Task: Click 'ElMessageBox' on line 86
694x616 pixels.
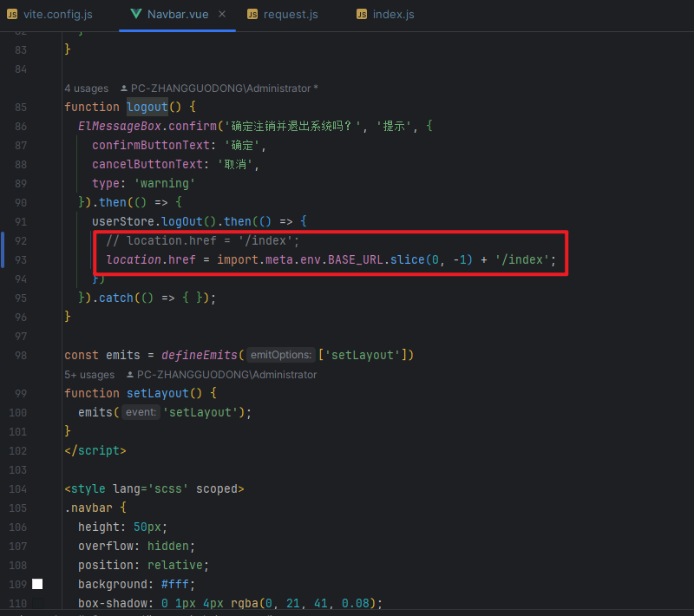Action: coord(120,126)
